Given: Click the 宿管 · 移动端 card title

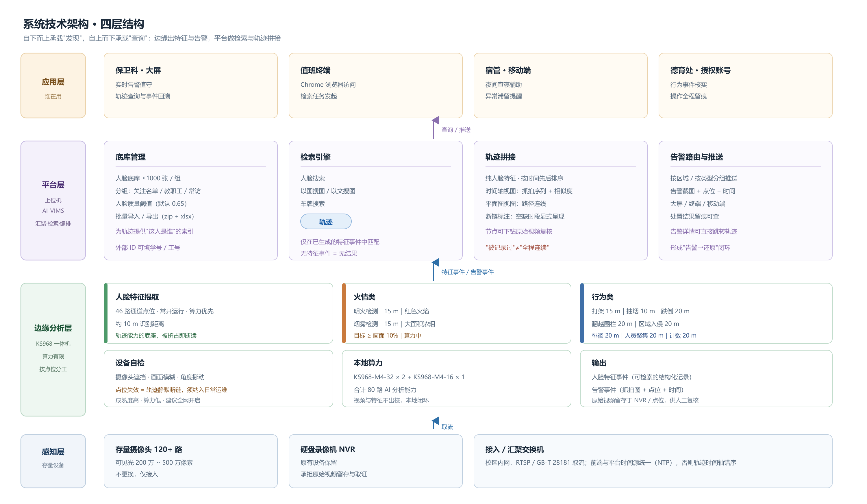Looking at the screenshot, I should point(508,70).
